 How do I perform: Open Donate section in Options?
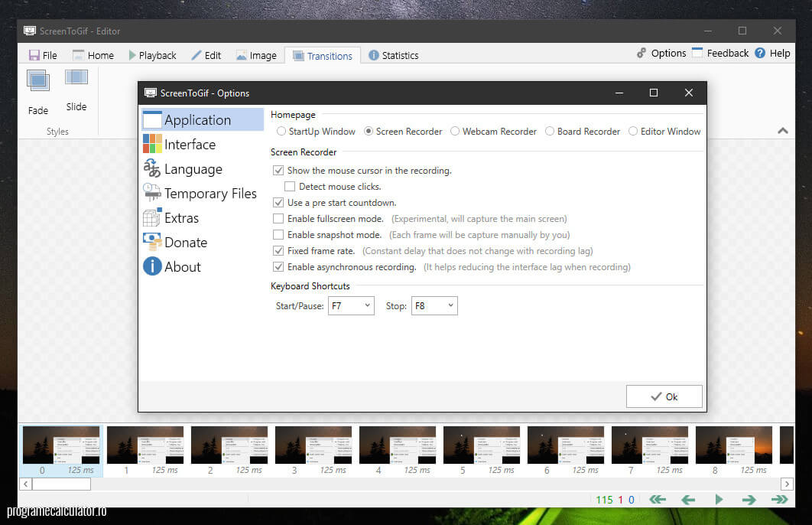202,242
